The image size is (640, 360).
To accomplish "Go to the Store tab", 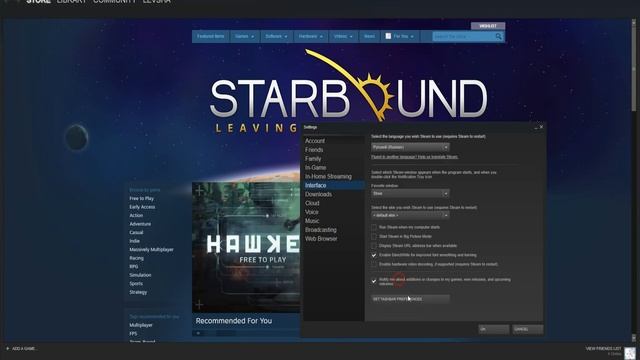I will [38, 2].
